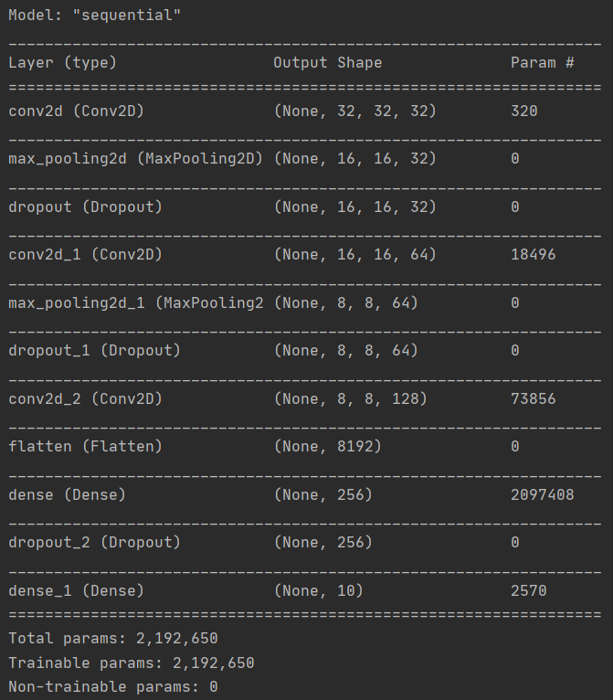The height and width of the screenshot is (700, 613).
Task: Click the 'Non-trainable params: 0' line
Action: click(112, 686)
